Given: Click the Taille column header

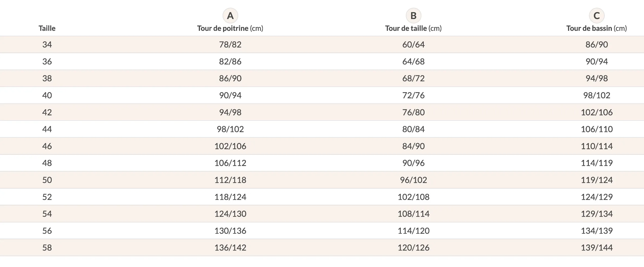Looking at the screenshot, I should [x=47, y=28].
